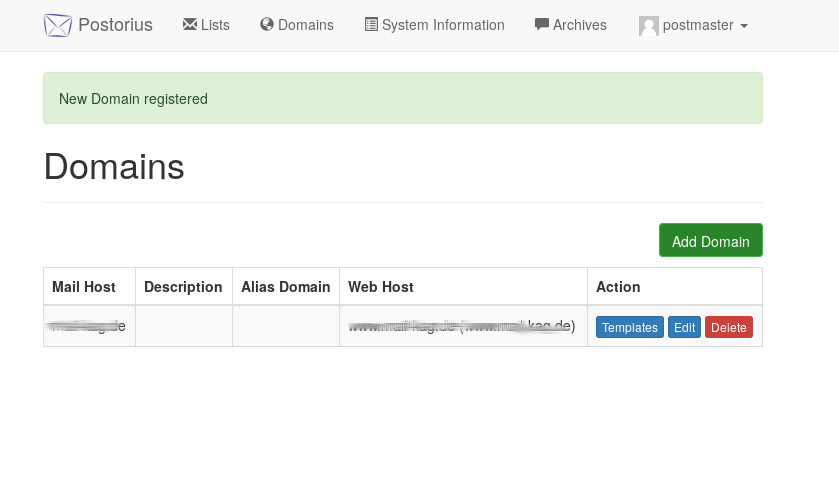Click the blurred Mail Host cell
The width and height of the screenshot is (839, 490).
click(88, 326)
